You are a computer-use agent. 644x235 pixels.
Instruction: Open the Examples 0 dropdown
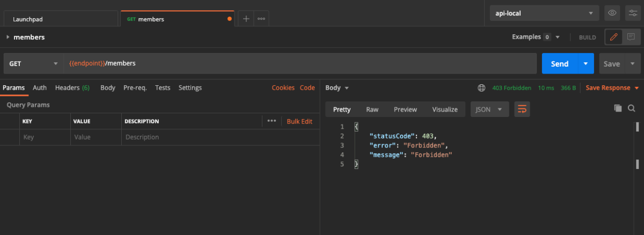[536, 37]
